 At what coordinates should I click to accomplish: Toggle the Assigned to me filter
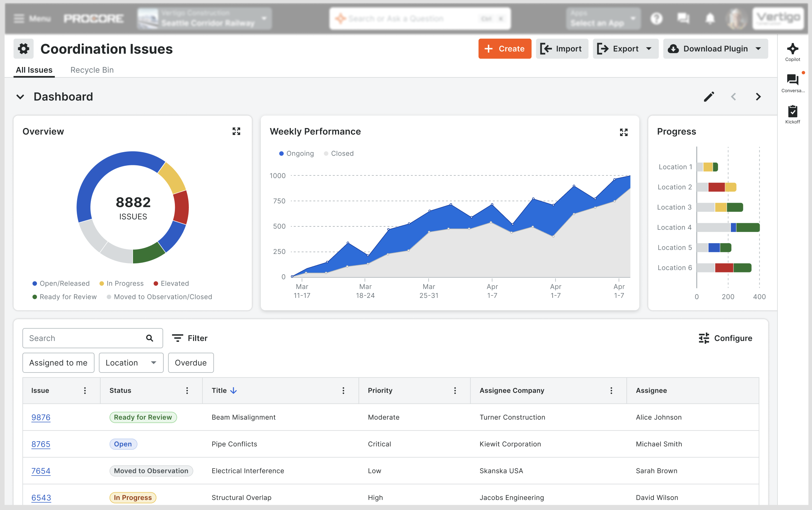tap(58, 363)
